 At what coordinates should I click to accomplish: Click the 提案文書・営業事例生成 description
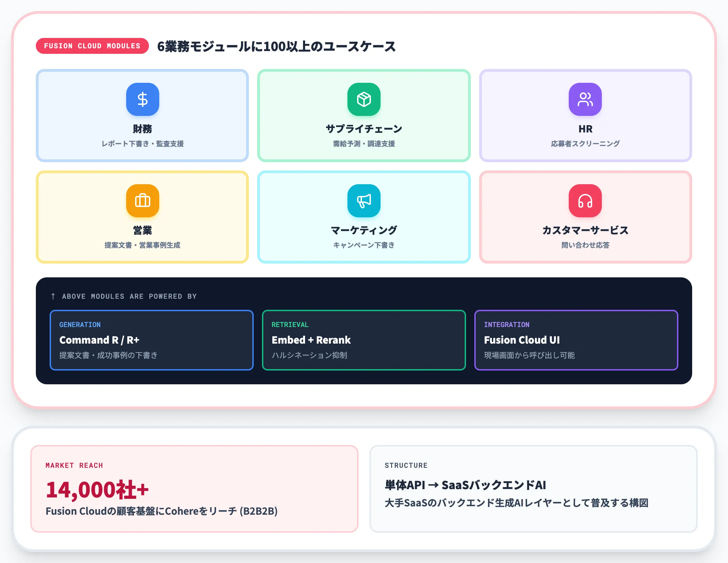[x=142, y=245]
